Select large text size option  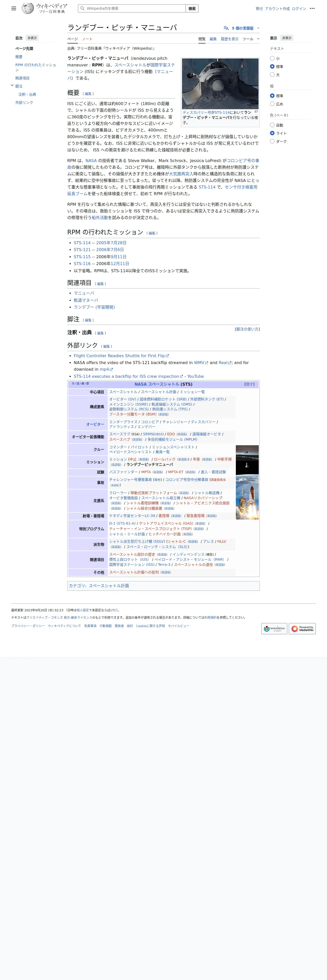click(x=272, y=75)
